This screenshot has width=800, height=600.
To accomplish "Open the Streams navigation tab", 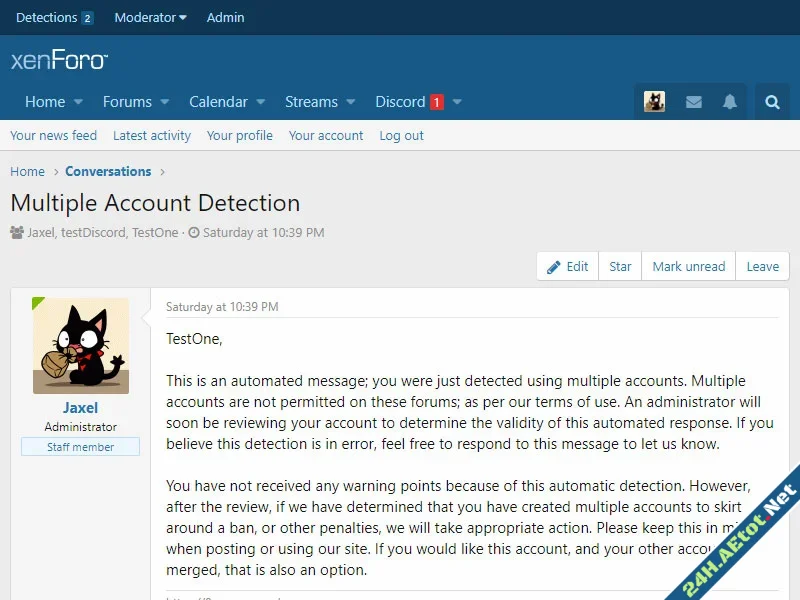I will pos(311,102).
